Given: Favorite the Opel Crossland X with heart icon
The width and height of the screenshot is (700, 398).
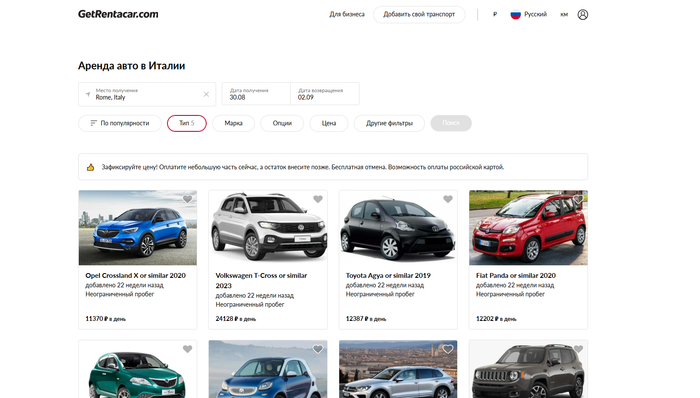Looking at the screenshot, I should [x=188, y=199].
